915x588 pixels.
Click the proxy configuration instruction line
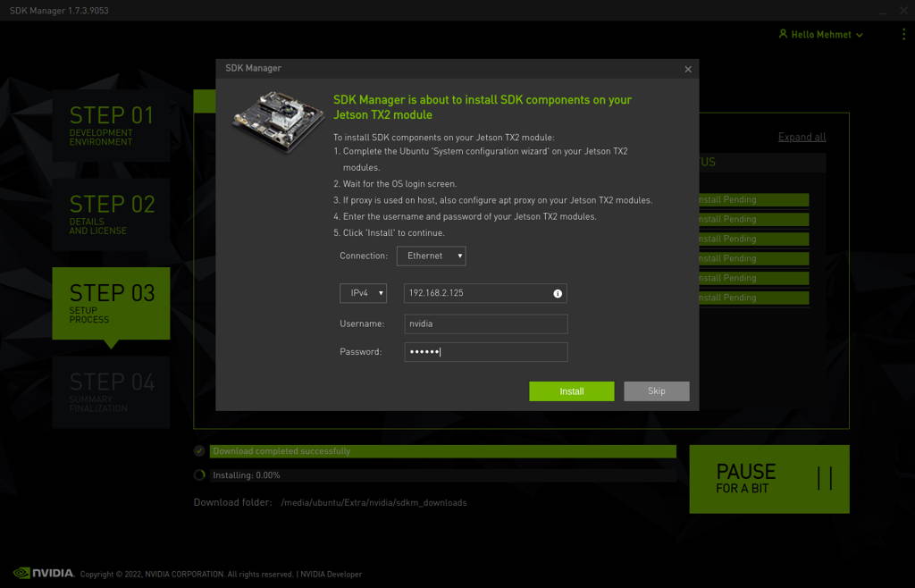tap(492, 200)
